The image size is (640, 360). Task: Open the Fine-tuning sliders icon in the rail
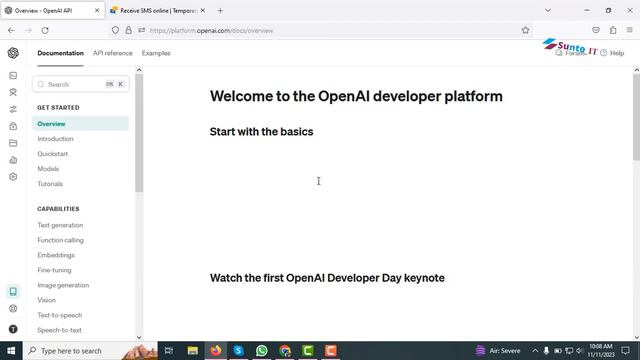[x=13, y=109]
